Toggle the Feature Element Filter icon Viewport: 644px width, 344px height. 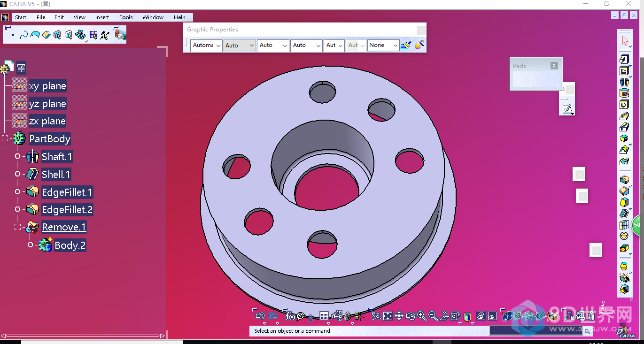57,35
